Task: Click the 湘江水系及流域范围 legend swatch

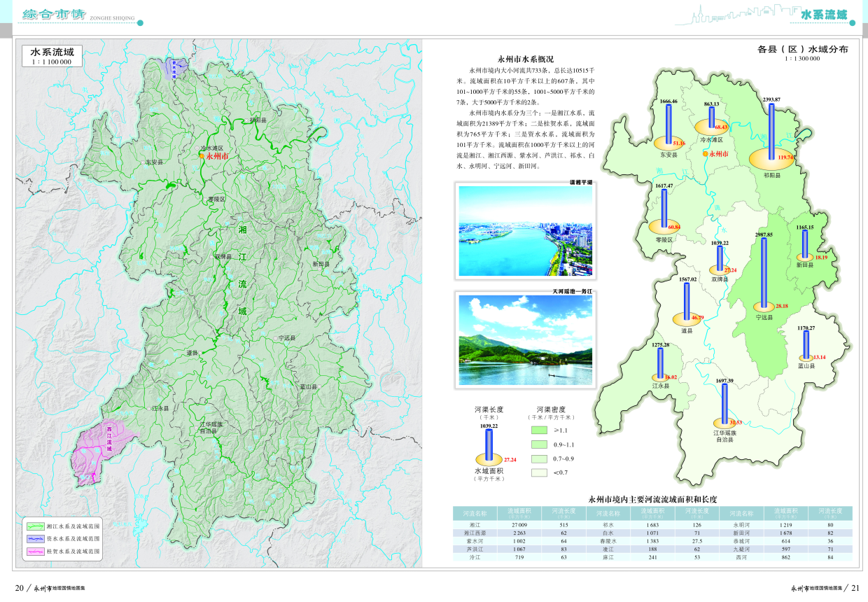Action: point(36,526)
